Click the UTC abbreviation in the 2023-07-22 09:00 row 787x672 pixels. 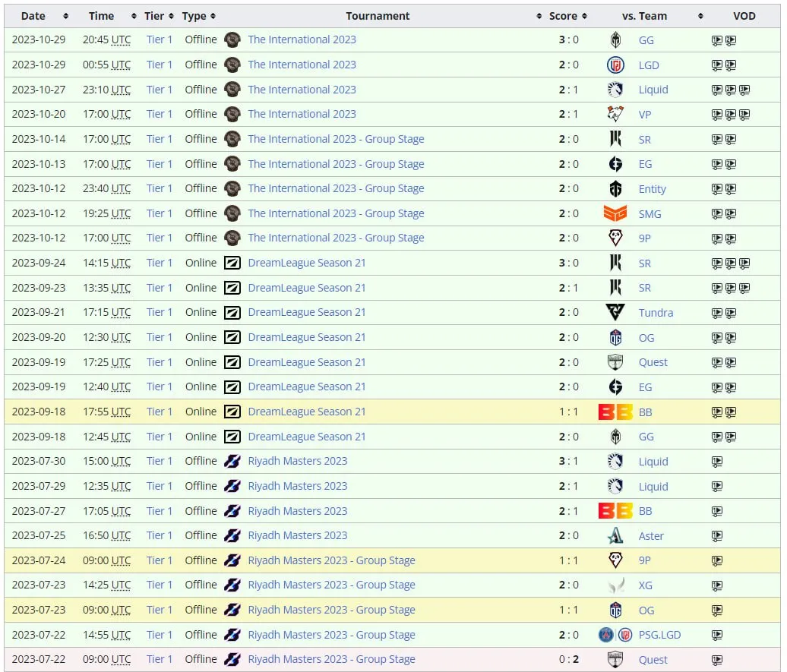[x=121, y=659]
